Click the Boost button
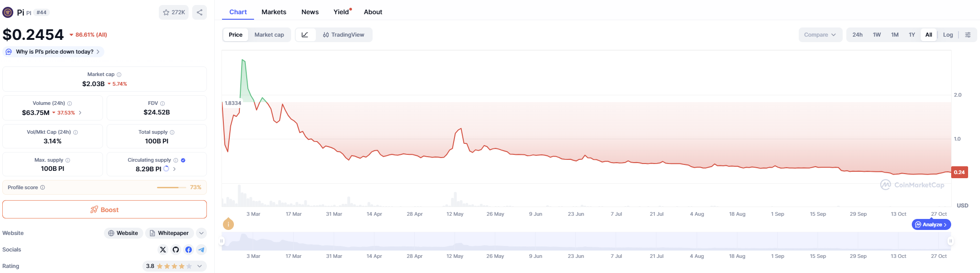 [x=104, y=210]
